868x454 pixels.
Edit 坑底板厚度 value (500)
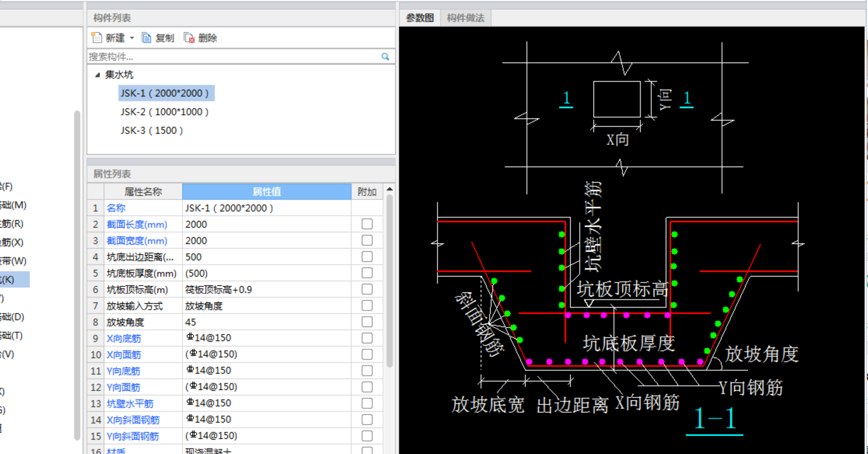(266, 273)
